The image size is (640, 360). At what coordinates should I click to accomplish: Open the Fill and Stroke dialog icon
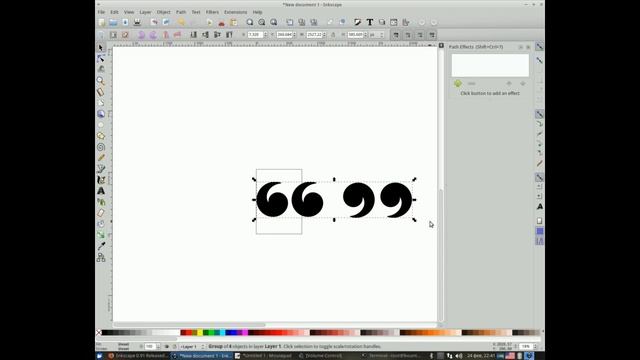[358, 22]
